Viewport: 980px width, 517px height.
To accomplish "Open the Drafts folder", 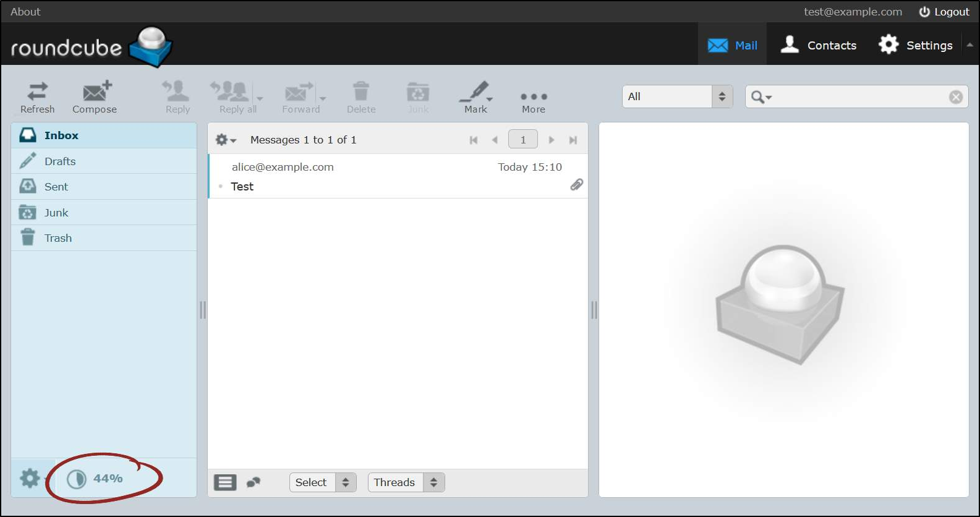I will (x=60, y=161).
